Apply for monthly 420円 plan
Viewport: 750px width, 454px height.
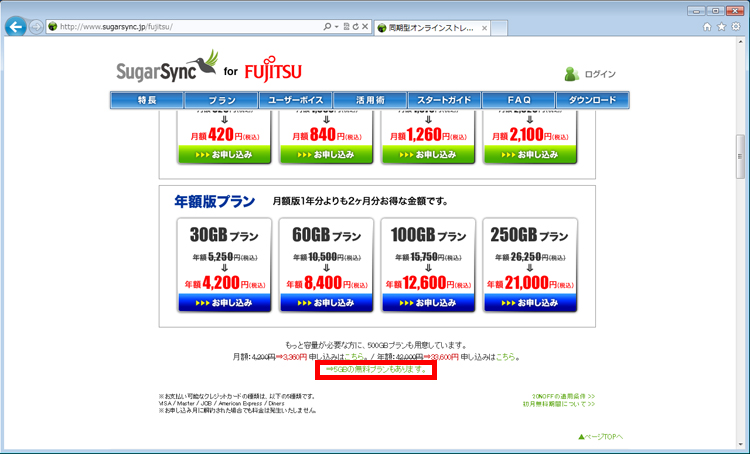click(x=224, y=155)
